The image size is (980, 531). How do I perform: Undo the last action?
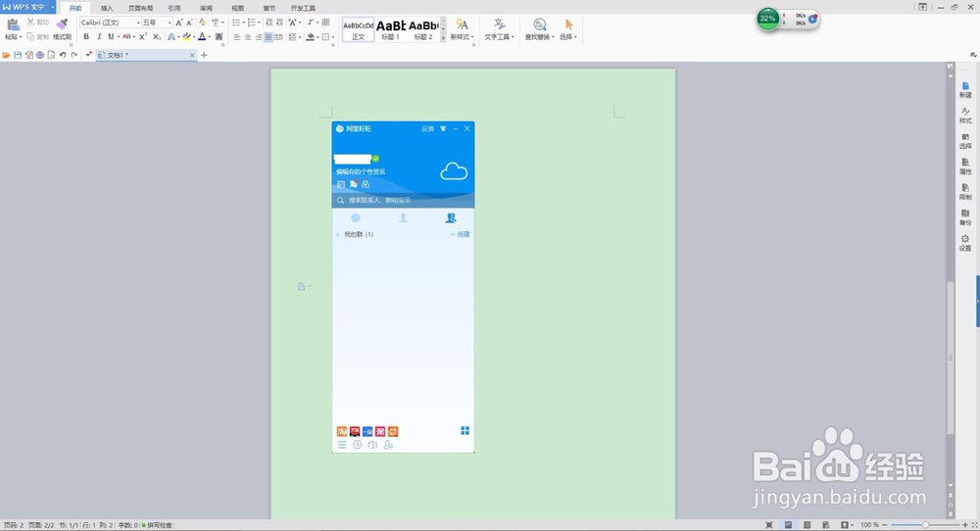pyautogui.click(x=63, y=55)
